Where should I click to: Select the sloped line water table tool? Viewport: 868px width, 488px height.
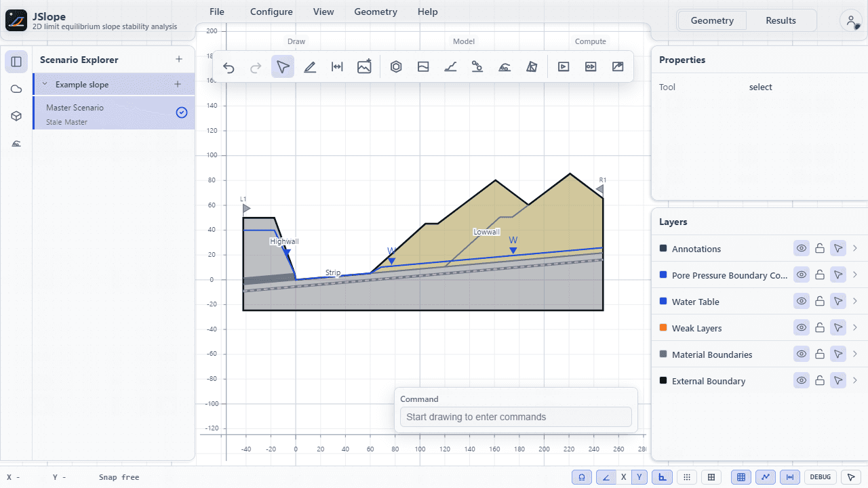(x=450, y=67)
